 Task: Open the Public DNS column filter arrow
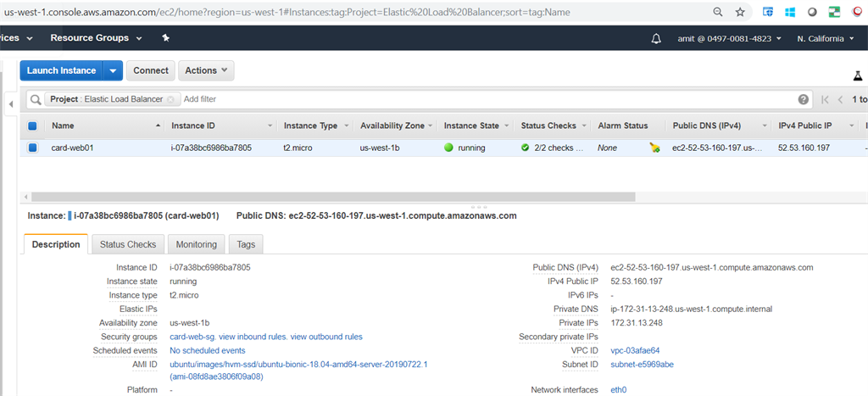click(764, 126)
